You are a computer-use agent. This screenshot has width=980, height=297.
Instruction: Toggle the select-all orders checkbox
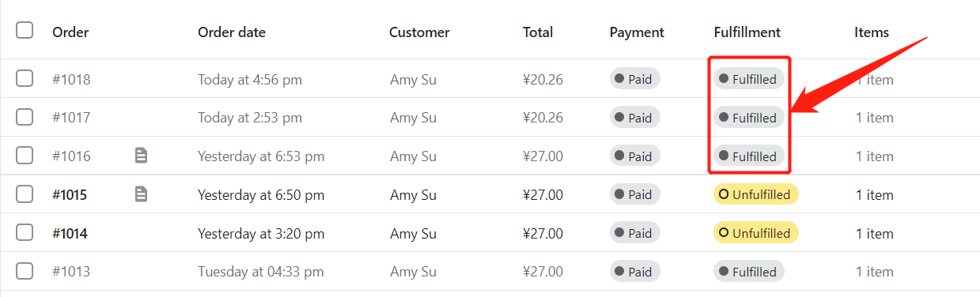25,31
